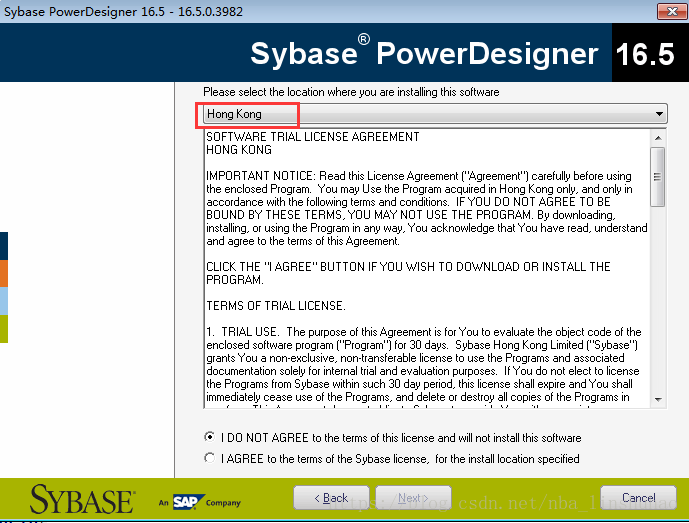Select the I DO NOT AGREE radio button

pos(210,437)
